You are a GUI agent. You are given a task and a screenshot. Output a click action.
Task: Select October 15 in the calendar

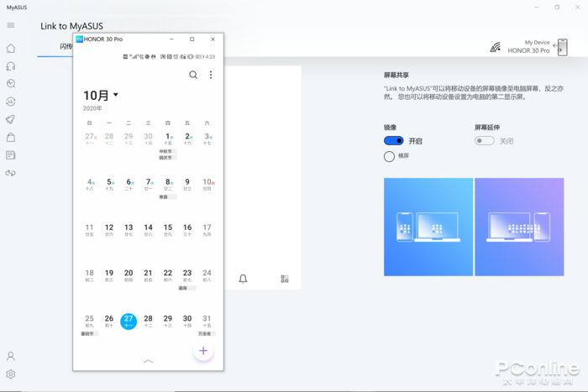(168, 227)
